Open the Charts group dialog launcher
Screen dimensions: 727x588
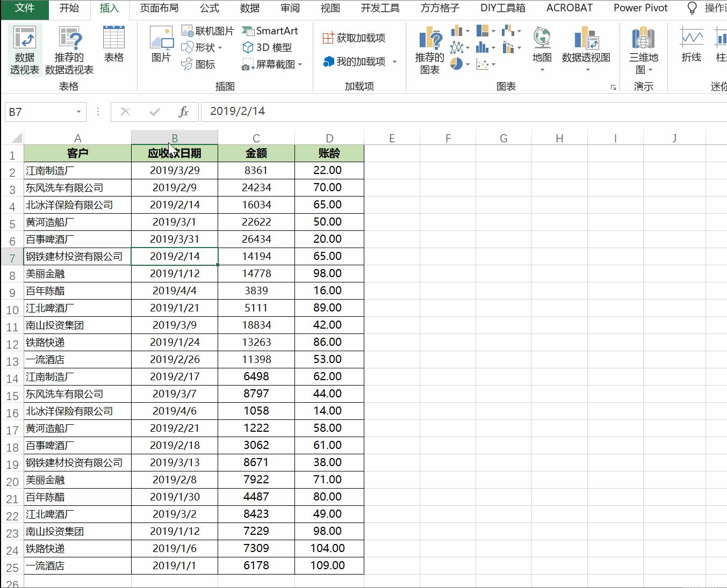(613, 87)
